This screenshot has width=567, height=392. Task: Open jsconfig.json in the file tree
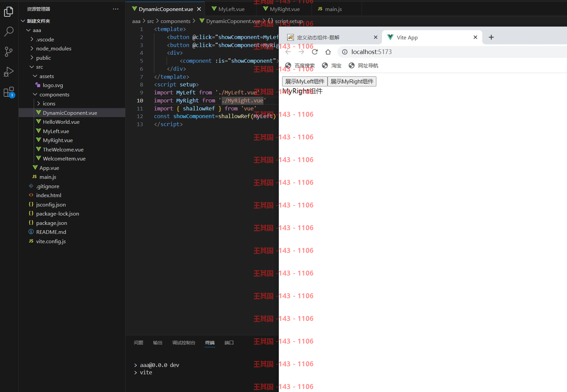[x=72, y=205]
